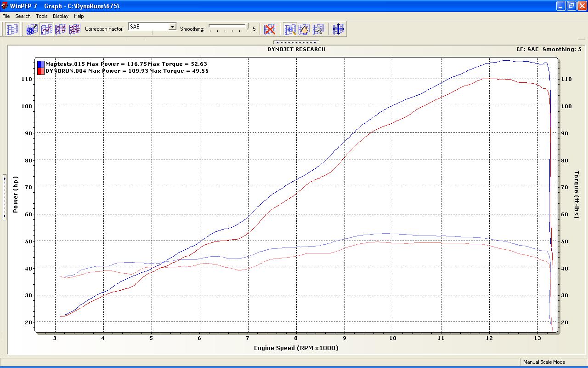Click the CF: SAE Smoothing: 5 label
Screen dimensions: 588x368
(548, 49)
